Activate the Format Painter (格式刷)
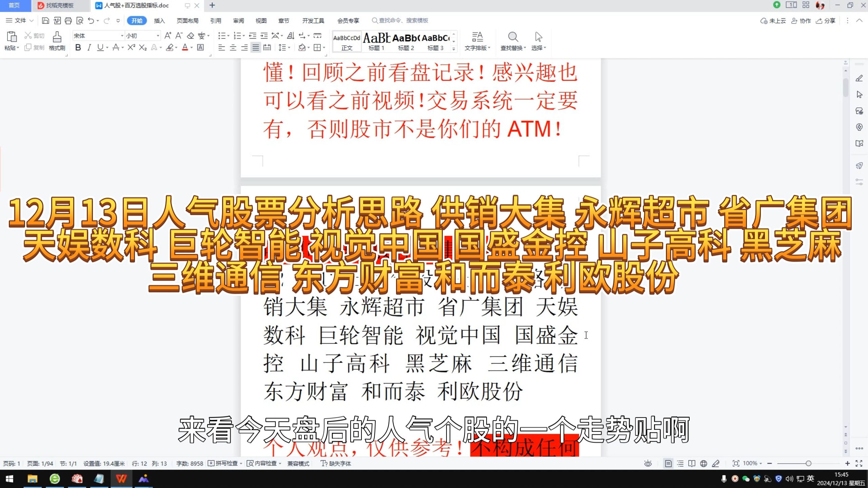 click(x=57, y=41)
